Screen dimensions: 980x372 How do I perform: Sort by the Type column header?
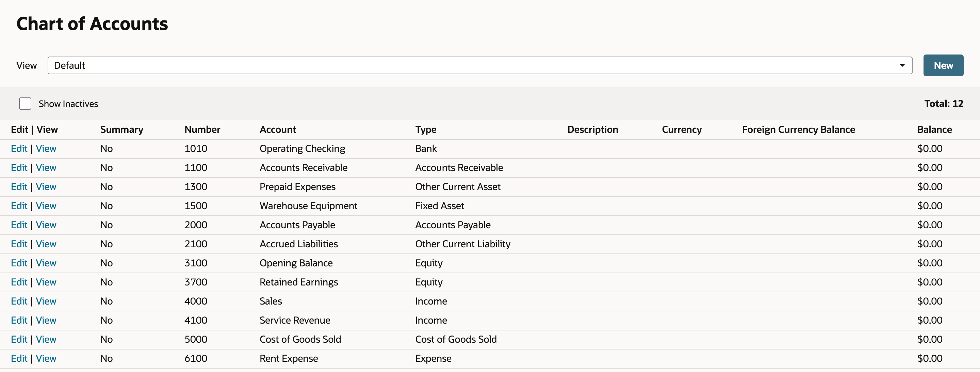click(426, 129)
